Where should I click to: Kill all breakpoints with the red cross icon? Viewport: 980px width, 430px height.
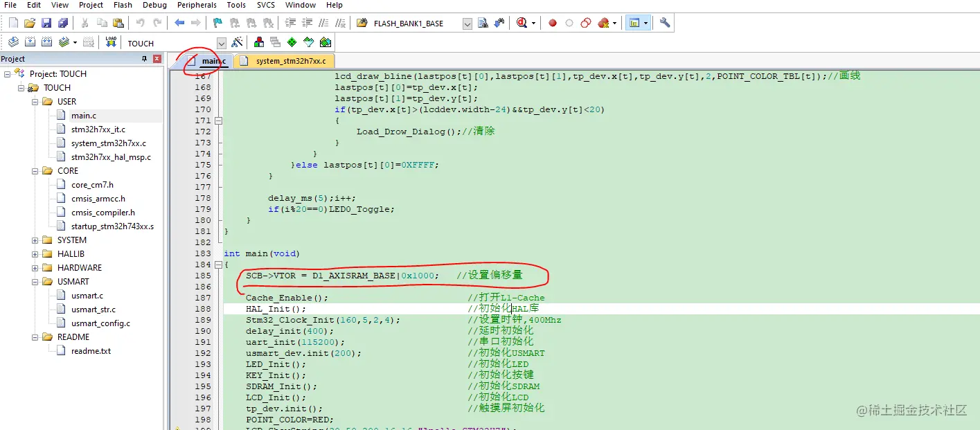(603, 23)
